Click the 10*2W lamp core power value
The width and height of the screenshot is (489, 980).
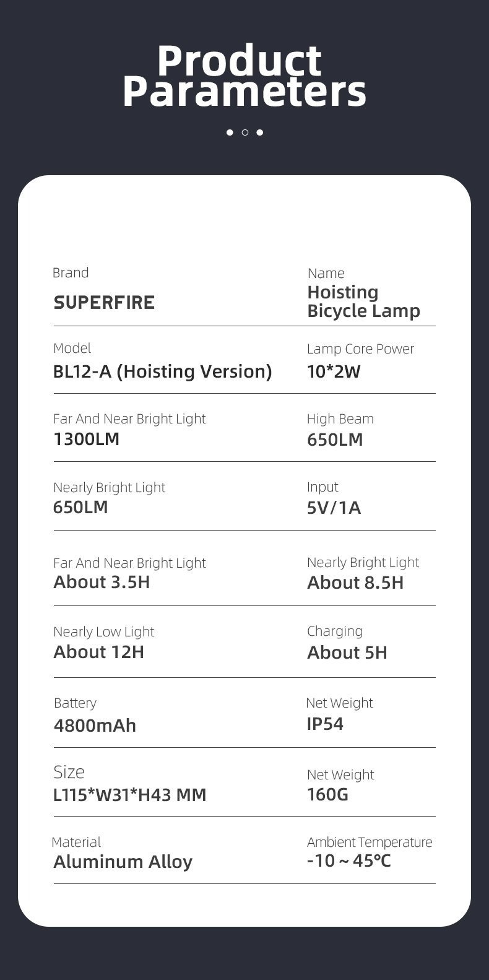[334, 371]
